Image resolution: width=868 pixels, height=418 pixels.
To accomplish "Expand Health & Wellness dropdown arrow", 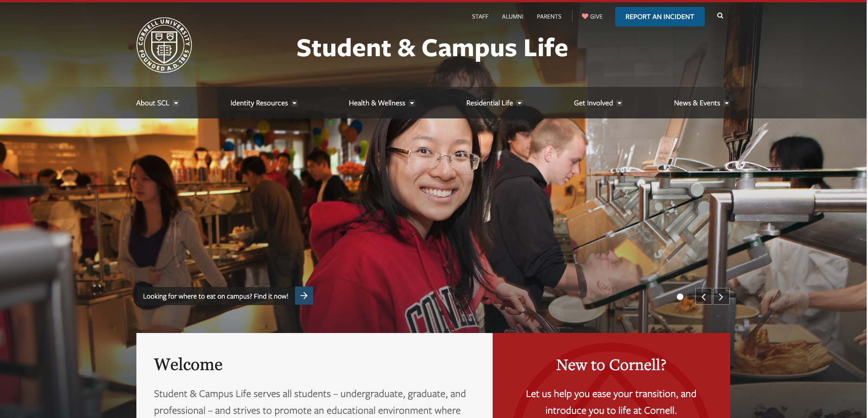I will pyautogui.click(x=412, y=103).
